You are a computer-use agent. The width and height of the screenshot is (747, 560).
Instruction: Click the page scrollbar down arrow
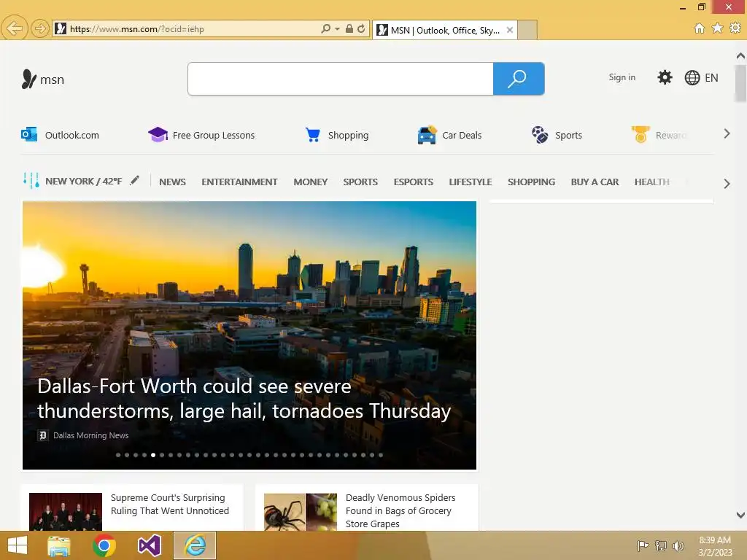740,516
